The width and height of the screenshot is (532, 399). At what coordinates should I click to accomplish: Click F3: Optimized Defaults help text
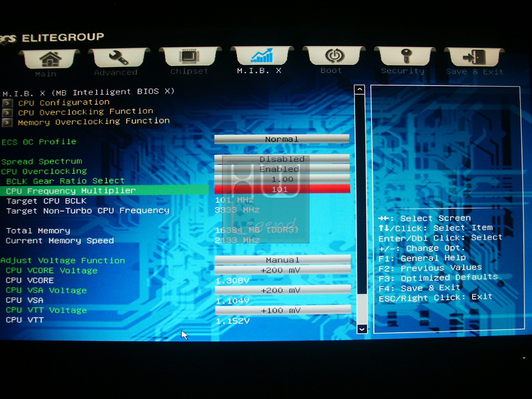point(438,278)
